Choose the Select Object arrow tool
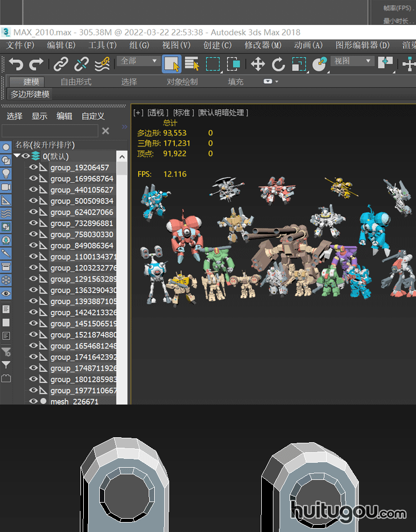The height and width of the screenshot is (532, 416). click(x=171, y=64)
